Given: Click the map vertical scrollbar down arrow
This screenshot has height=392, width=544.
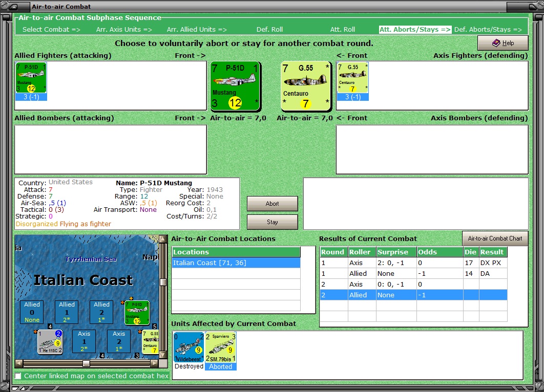Looking at the screenshot, I should (x=163, y=355).
